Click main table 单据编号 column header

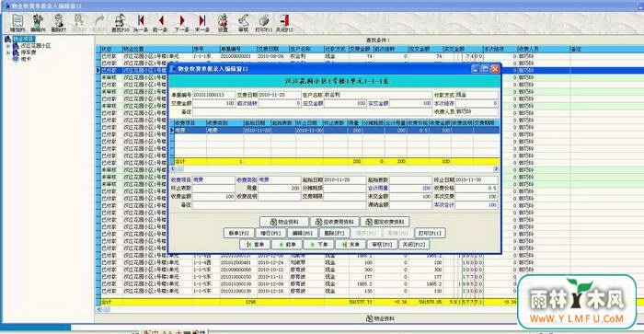238,49
